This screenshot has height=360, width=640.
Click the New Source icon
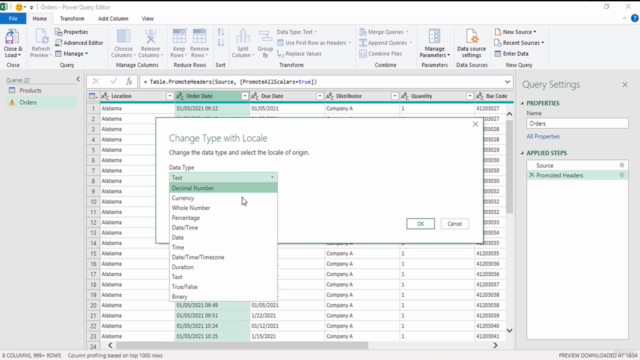point(498,32)
